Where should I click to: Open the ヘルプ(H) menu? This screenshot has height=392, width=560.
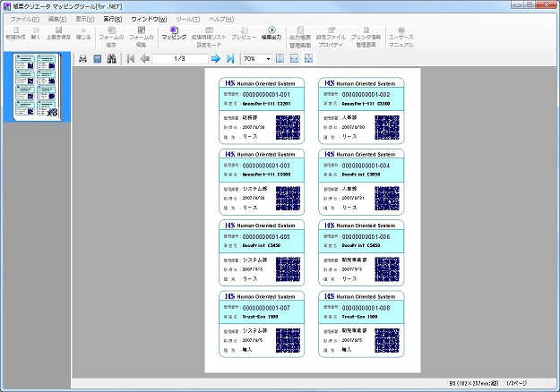(221, 19)
